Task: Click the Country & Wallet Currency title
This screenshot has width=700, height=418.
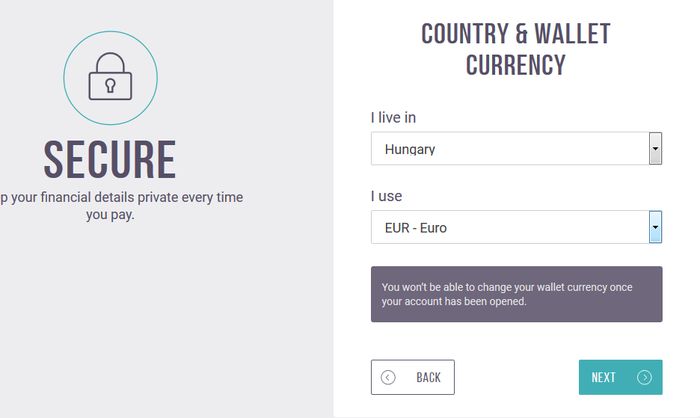Action: 516,49
